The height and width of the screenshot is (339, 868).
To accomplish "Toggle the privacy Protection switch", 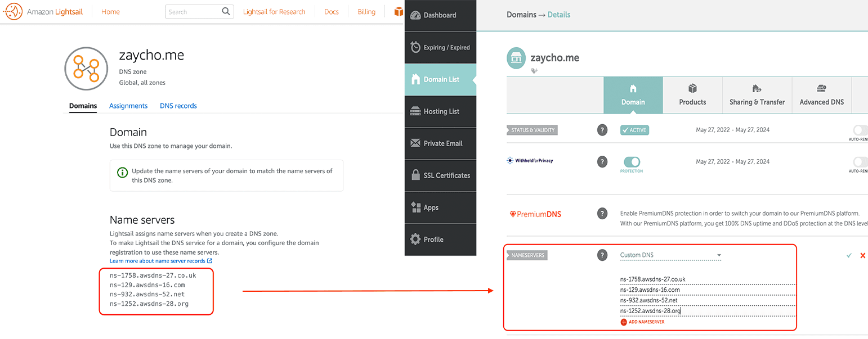I will click(x=632, y=162).
